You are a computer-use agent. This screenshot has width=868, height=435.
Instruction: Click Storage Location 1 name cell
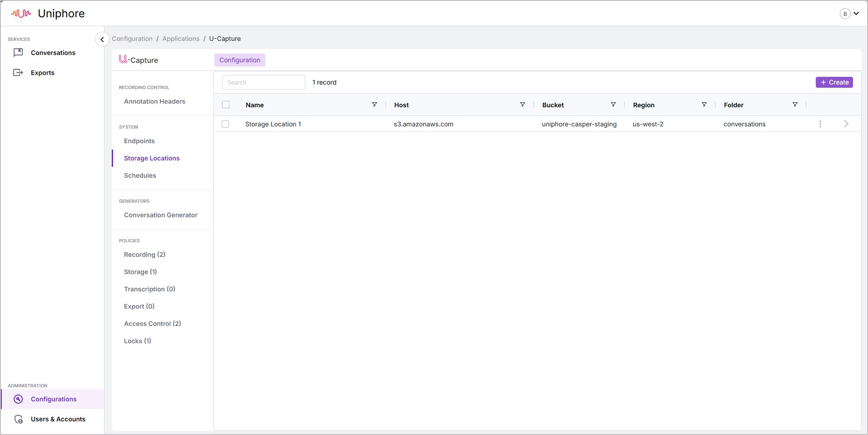coord(273,124)
